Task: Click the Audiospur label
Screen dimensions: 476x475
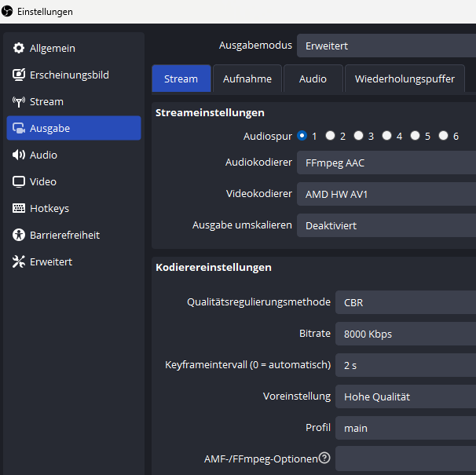Action: tap(267, 137)
